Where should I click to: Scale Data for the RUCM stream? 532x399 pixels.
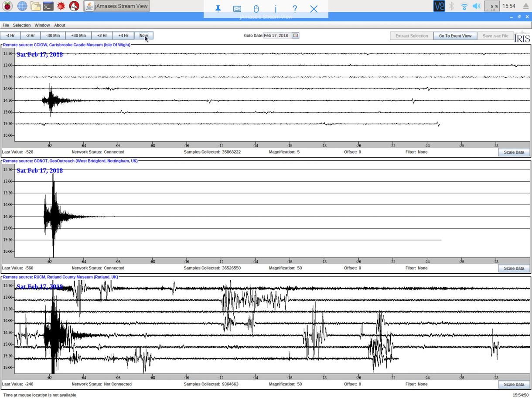pyautogui.click(x=514, y=385)
